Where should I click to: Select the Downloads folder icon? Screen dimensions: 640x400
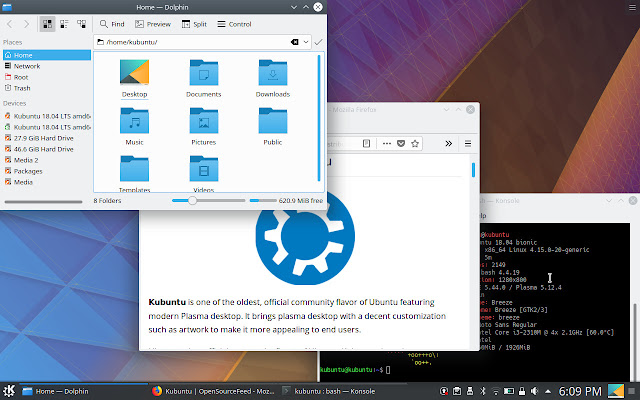[273, 72]
